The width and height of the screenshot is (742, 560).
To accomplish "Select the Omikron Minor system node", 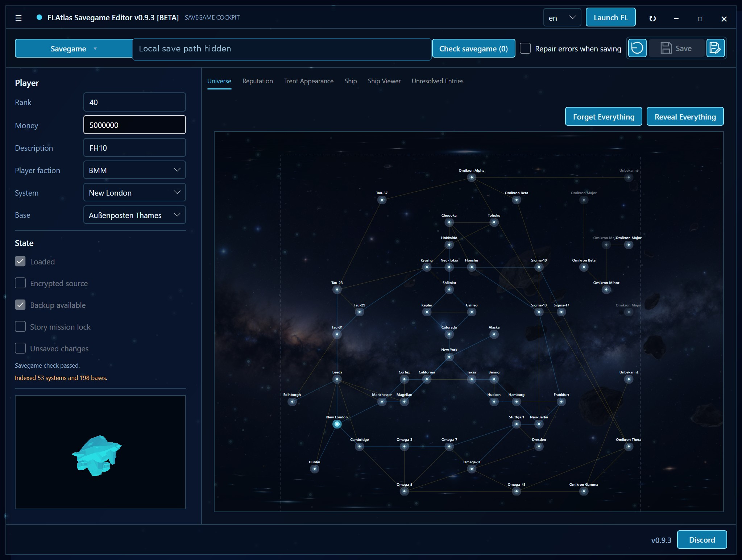I will (x=606, y=290).
